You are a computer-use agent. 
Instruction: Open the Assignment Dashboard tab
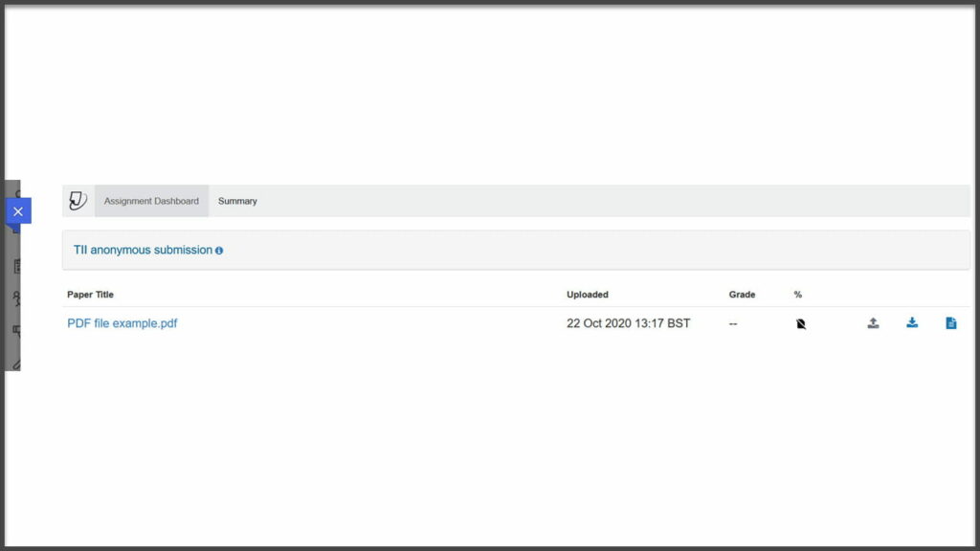click(x=151, y=201)
